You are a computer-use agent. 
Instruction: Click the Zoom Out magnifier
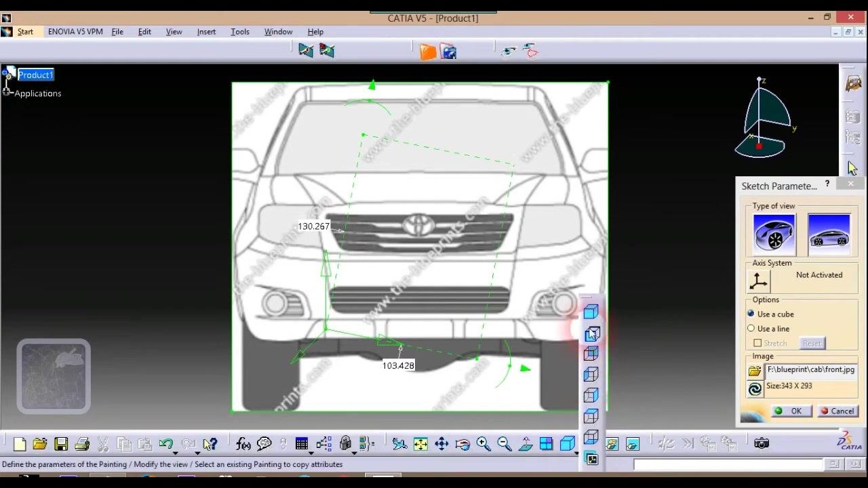coord(505,444)
